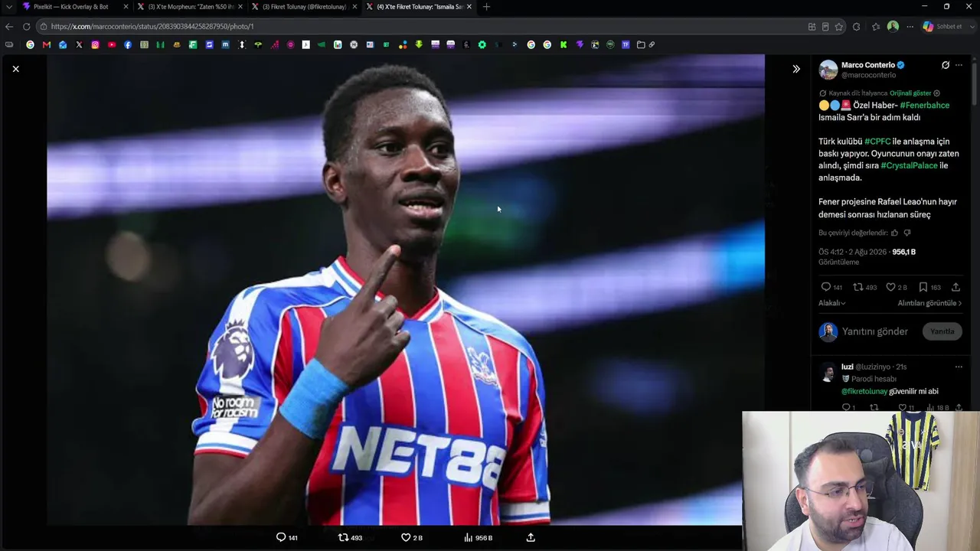Open a new browser tab
Viewport: 980px width, 551px height.
point(486,7)
